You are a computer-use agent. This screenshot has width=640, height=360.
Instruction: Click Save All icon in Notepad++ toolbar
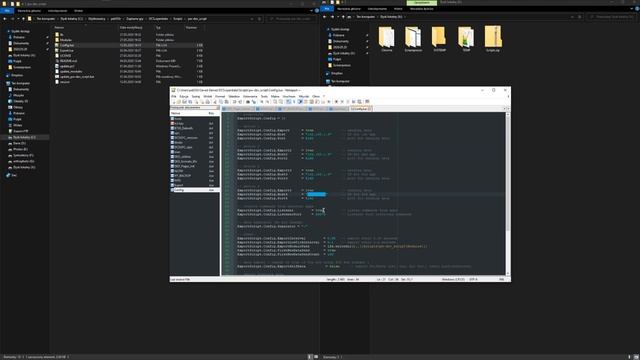pyautogui.click(x=190, y=102)
